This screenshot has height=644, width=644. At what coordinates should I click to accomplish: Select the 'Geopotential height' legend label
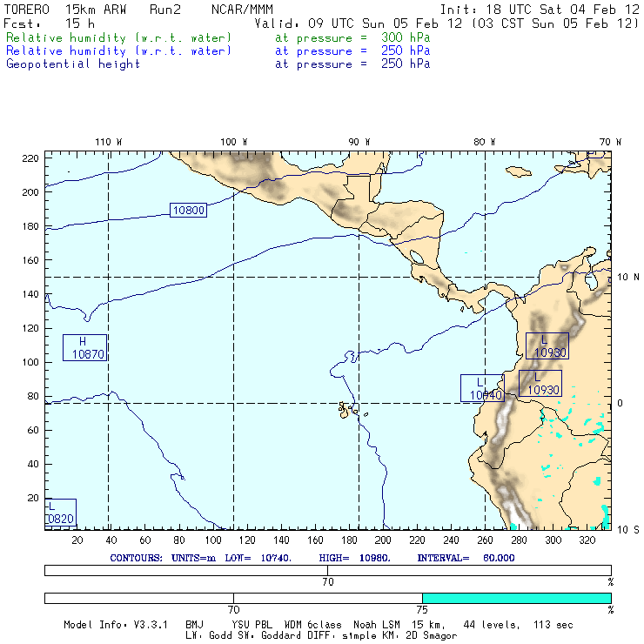(73, 64)
